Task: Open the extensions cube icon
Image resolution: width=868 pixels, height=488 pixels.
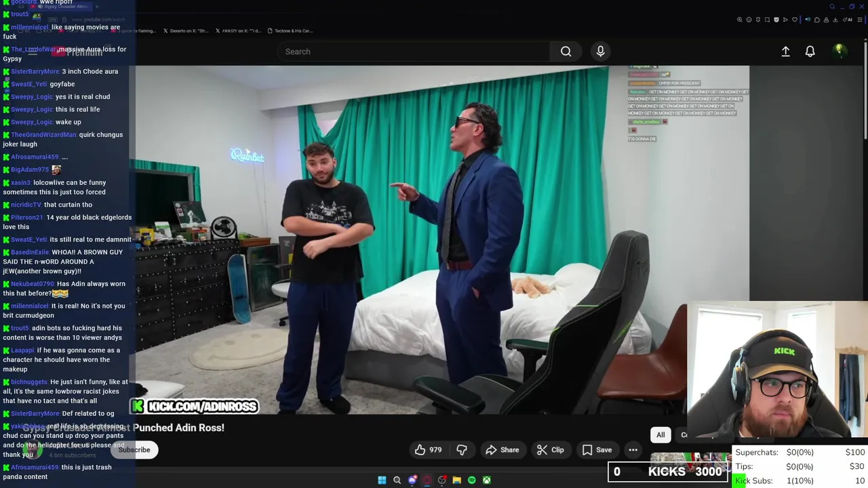Action: click(817, 20)
